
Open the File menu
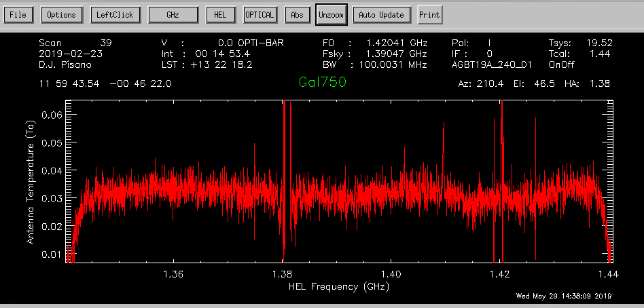18,15
